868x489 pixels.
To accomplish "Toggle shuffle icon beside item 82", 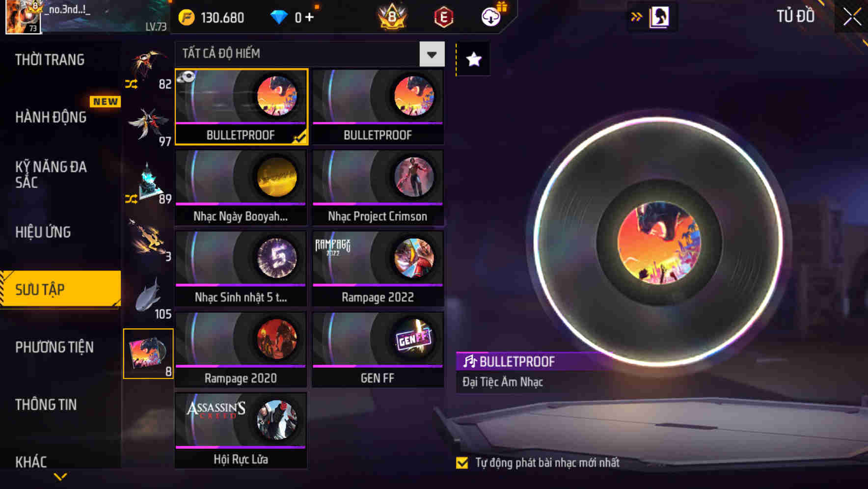I will pos(131,84).
